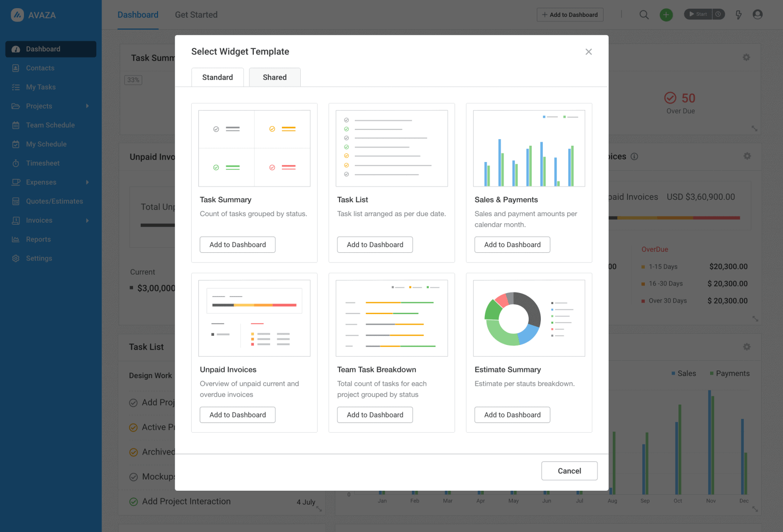
Task: Open the search icon in the top bar
Action: (x=644, y=15)
